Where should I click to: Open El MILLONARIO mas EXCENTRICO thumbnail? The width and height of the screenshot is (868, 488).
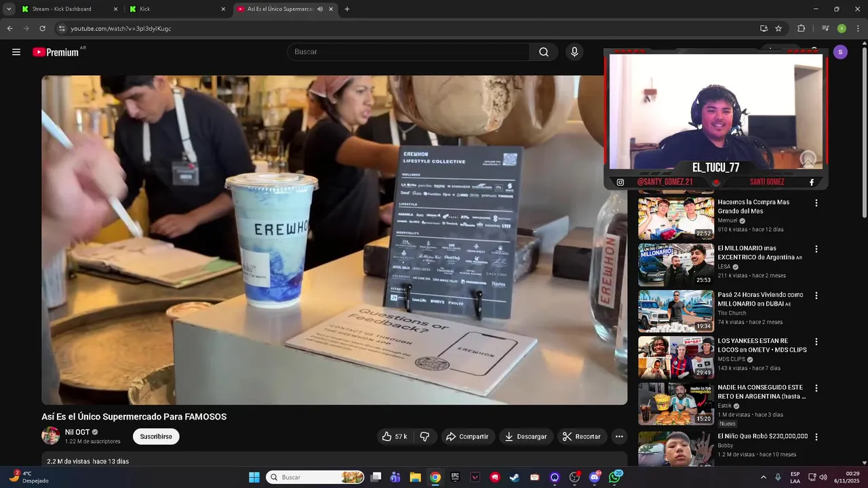click(x=675, y=265)
